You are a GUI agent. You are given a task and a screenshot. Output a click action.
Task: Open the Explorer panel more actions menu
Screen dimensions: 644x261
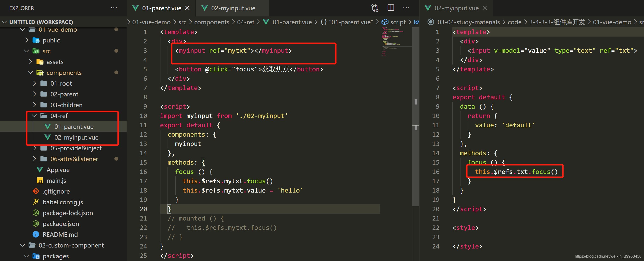[x=114, y=8]
